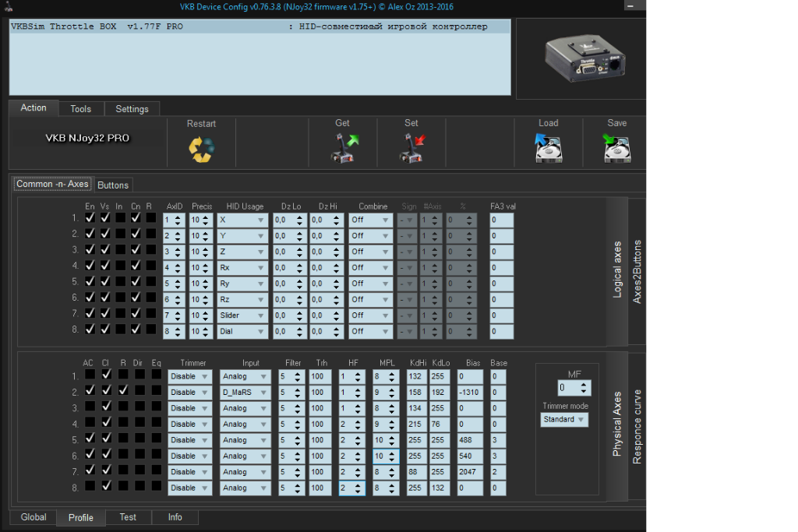Click Dz Hi stepper for logical axis 7
This screenshot has width=798, height=532.
337,315
